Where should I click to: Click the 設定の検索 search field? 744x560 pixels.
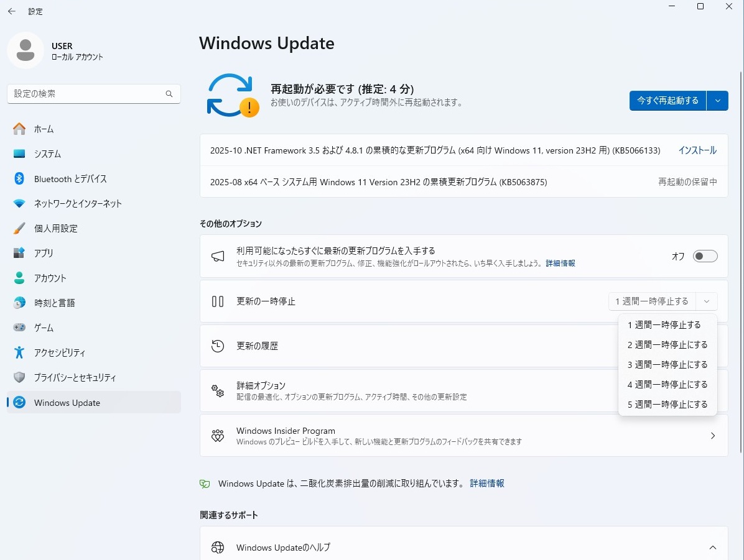(x=87, y=94)
